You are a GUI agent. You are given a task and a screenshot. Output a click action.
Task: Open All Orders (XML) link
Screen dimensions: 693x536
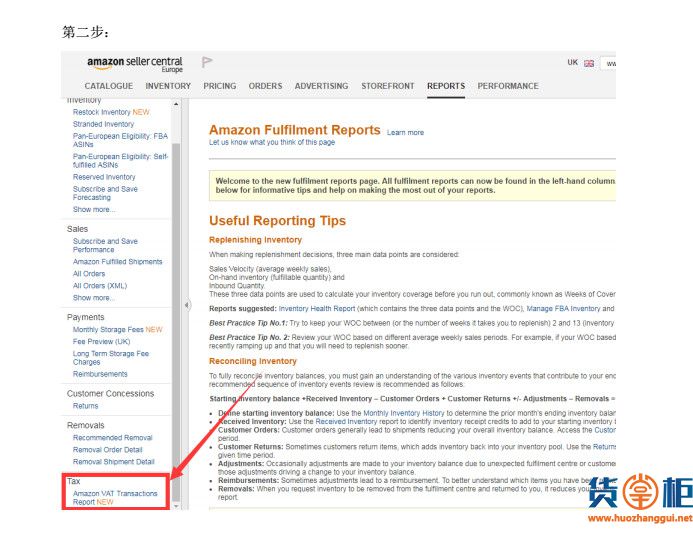(x=100, y=285)
